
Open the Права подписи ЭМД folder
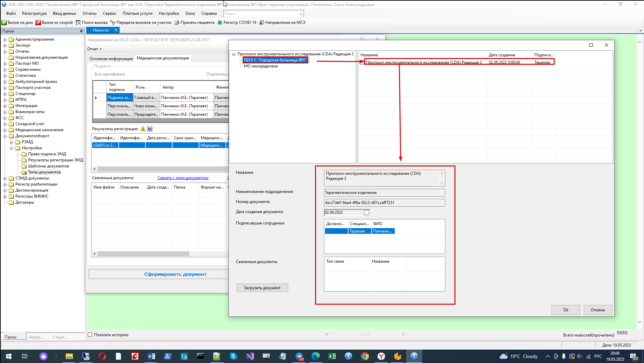click(47, 154)
